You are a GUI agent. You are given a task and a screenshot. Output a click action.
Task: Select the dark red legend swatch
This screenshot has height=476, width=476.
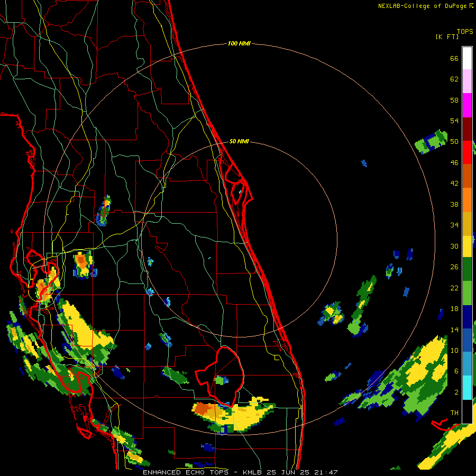(467, 129)
